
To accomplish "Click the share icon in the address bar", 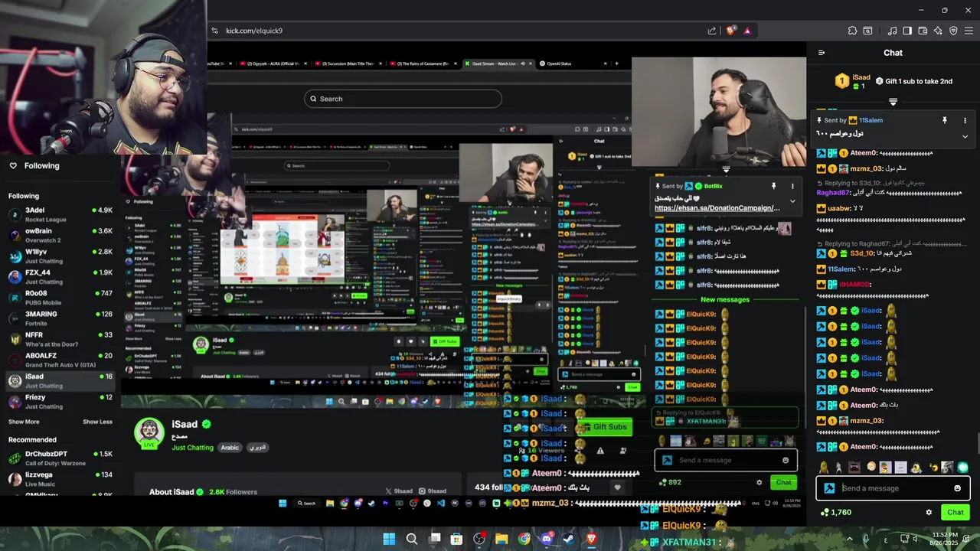I will pos(712,31).
